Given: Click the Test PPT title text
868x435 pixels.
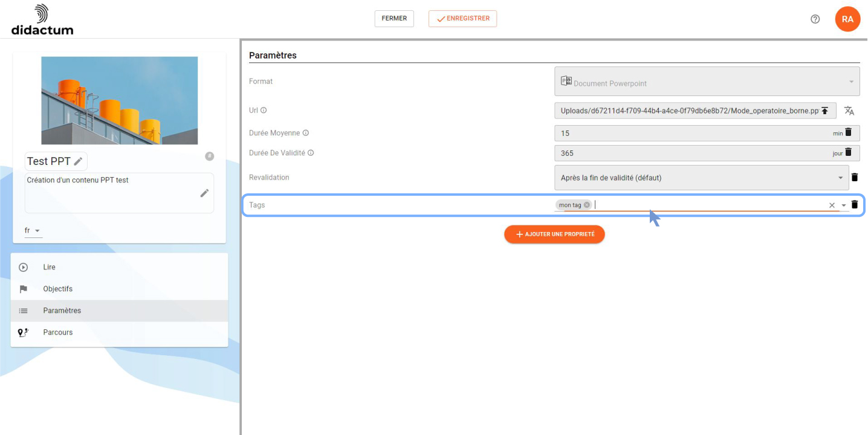Looking at the screenshot, I should click(x=48, y=161).
